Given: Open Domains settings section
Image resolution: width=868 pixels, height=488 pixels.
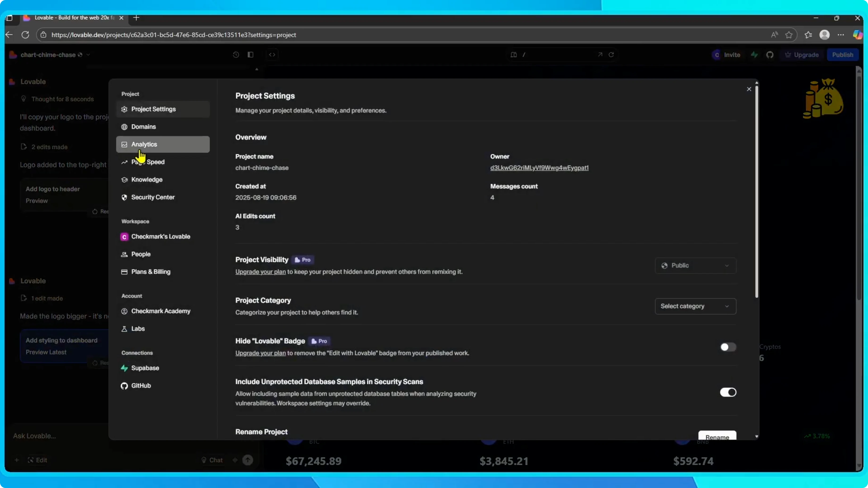Looking at the screenshot, I should click(x=163, y=127).
